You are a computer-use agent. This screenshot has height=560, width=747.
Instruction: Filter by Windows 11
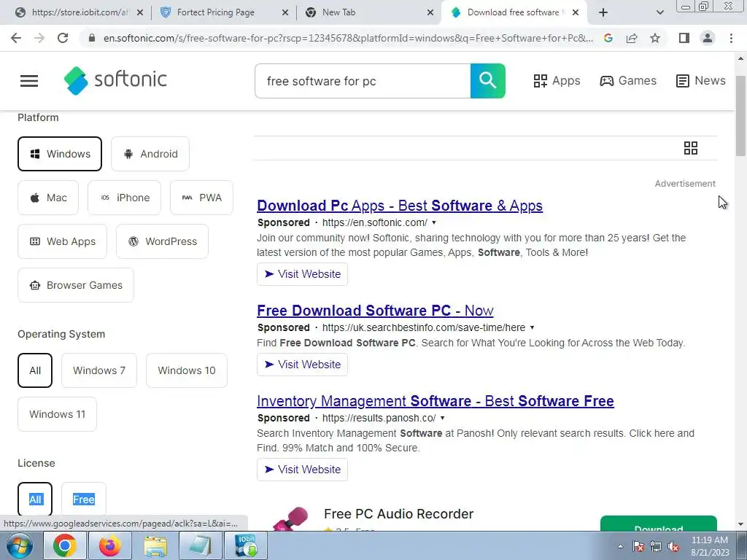[x=57, y=414]
